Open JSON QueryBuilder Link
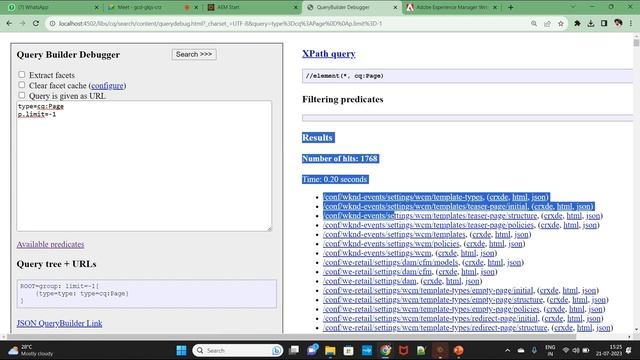The width and height of the screenshot is (640, 360). point(60,323)
